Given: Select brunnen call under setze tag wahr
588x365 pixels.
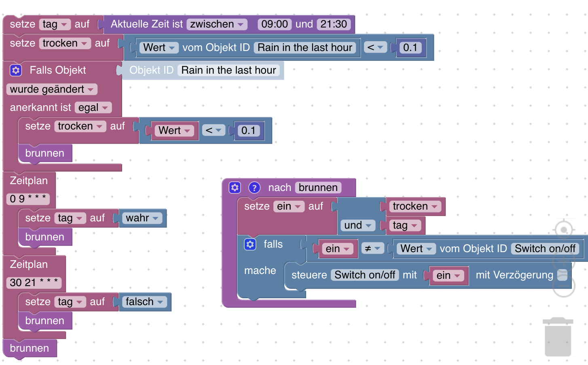Looking at the screenshot, I should (45, 237).
